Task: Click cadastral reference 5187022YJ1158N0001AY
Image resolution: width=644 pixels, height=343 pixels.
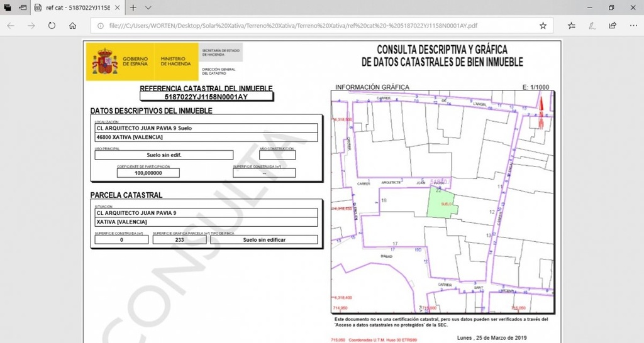Action: 206,97
